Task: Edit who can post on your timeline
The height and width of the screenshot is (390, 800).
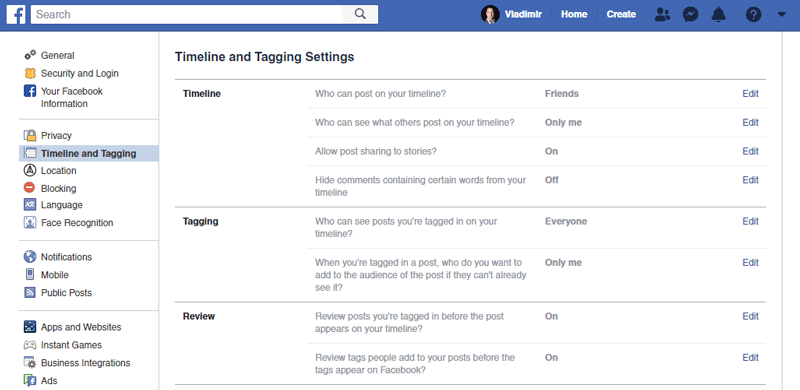Action: click(x=750, y=94)
